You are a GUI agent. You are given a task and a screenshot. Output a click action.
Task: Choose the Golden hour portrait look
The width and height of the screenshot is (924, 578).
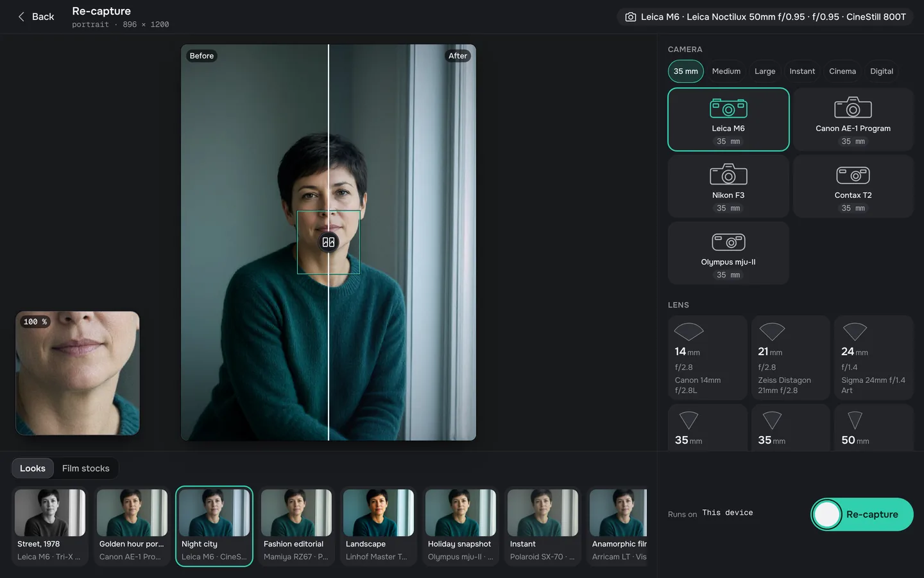click(132, 526)
